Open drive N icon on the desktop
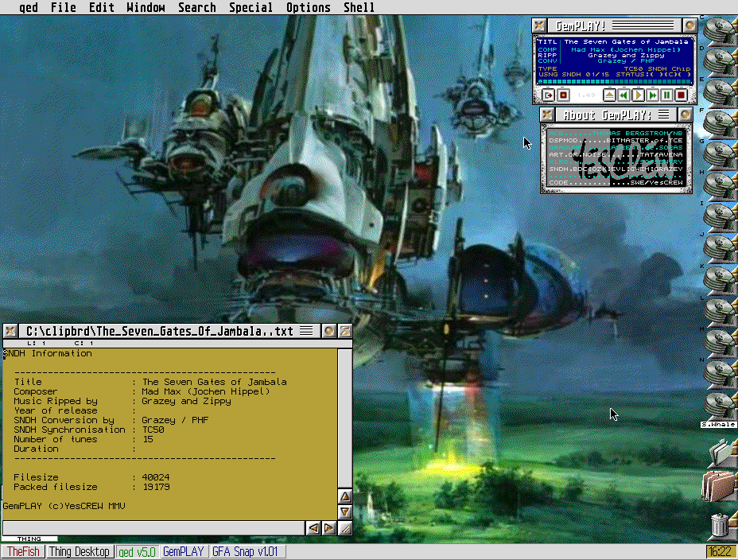The width and height of the screenshot is (738, 560). (x=721, y=374)
